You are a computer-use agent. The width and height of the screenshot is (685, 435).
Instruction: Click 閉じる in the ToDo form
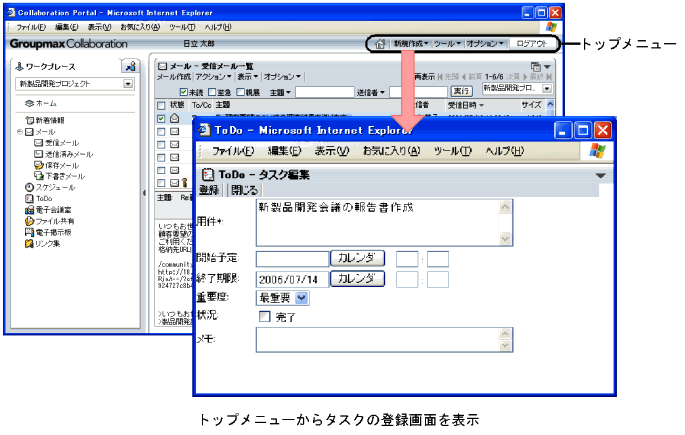pos(245,190)
